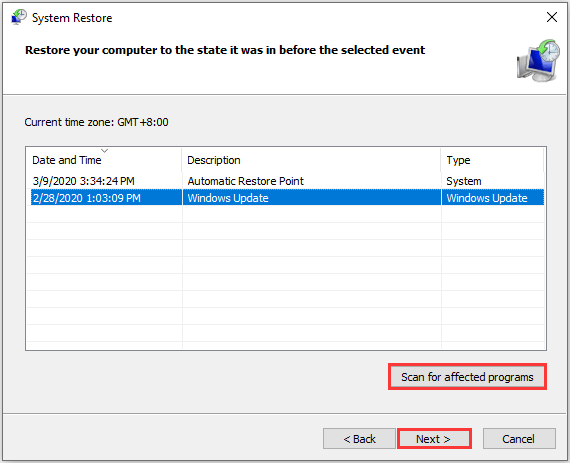The image size is (570, 463).
Task: Cancel the System Restore wizard
Action: 519,439
